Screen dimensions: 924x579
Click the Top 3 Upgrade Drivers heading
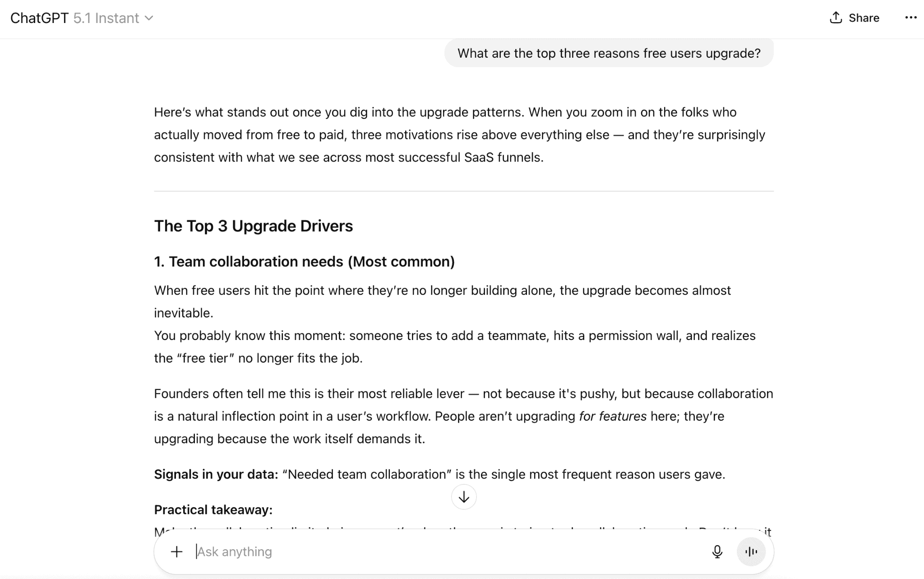tap(253, 226)
